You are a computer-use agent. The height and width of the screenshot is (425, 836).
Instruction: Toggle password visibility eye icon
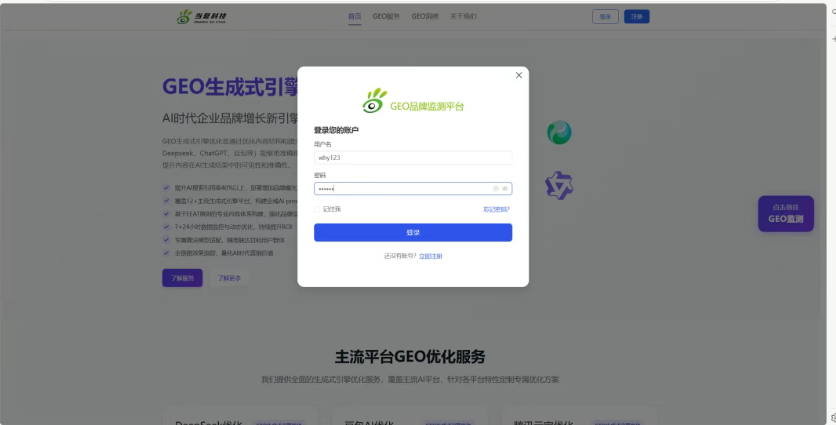[x=505, y=188]
